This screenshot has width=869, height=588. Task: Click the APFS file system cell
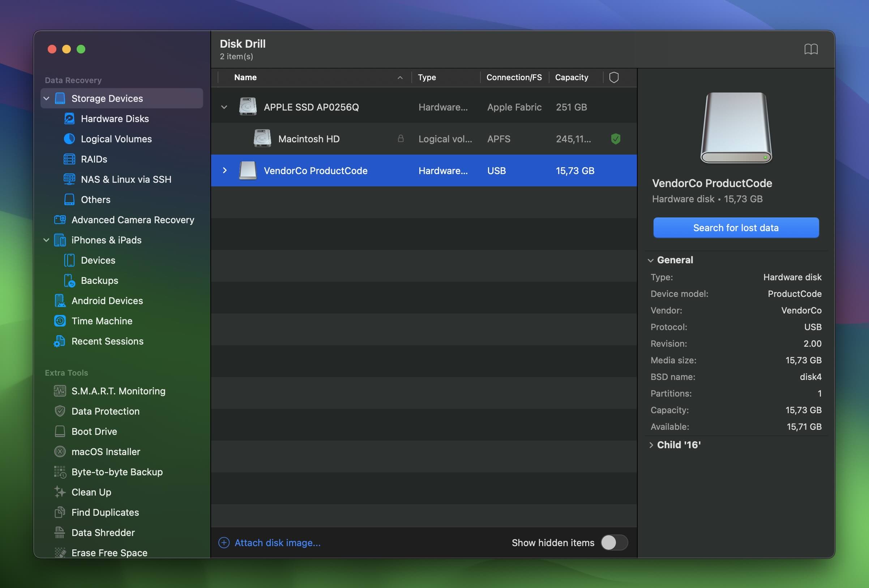(499, 139)
